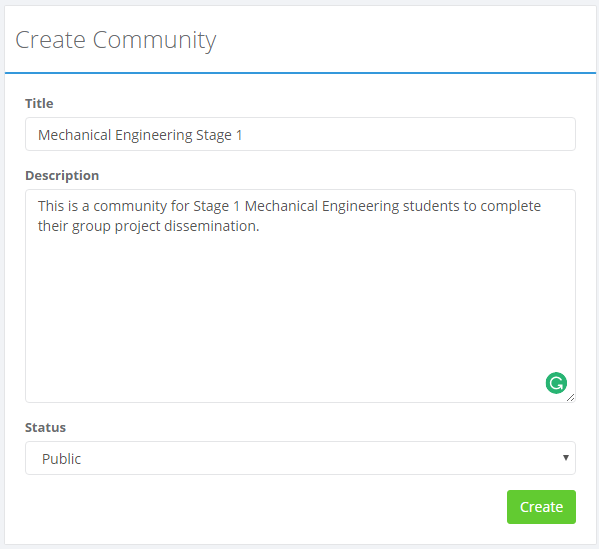Click the Create Community heading
The image size is (599, 549).
pos(116,40)
